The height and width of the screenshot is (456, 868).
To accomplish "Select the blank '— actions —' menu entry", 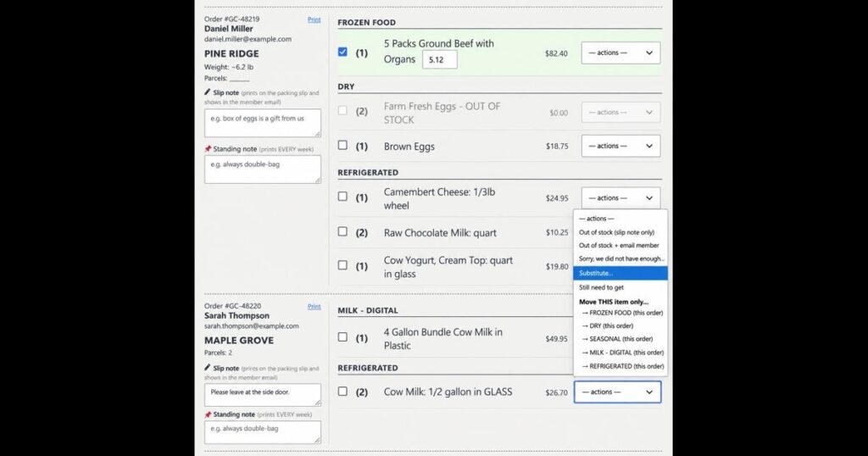I will pos(620,219).
